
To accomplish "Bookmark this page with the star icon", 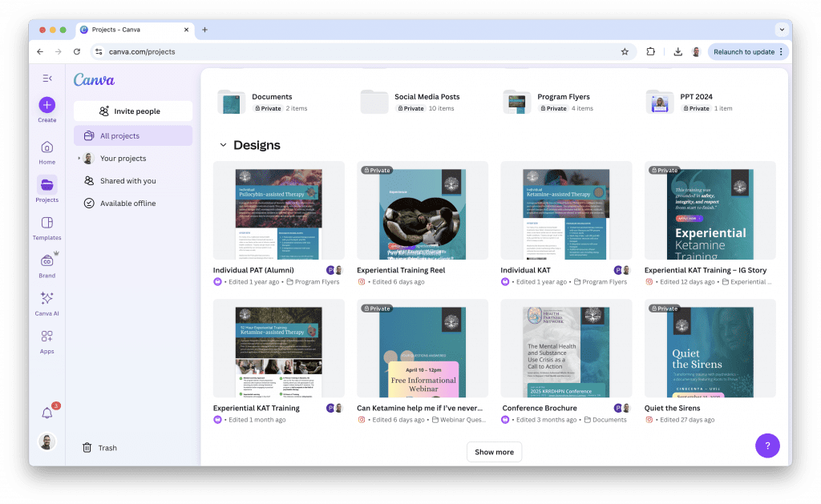I will point(625,51).
